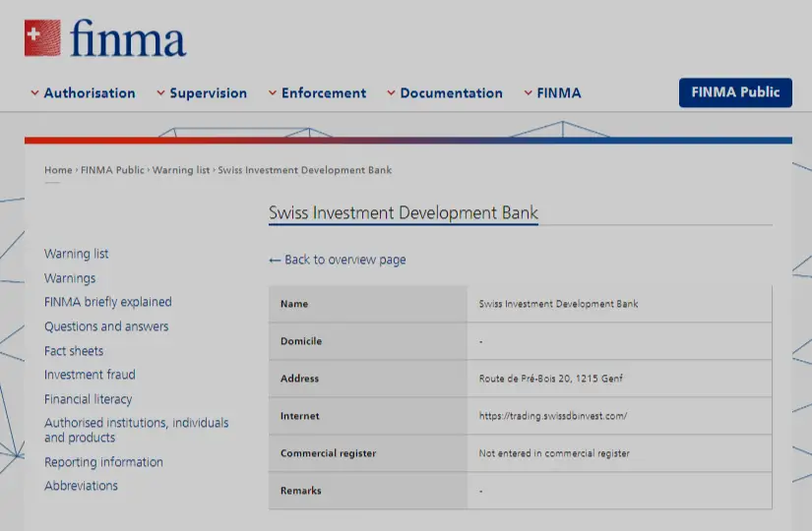Open Questions and answers sidebar link
The height and width of the screenshot is (531, 812).
pyautogui.click(x=106, y=326)
